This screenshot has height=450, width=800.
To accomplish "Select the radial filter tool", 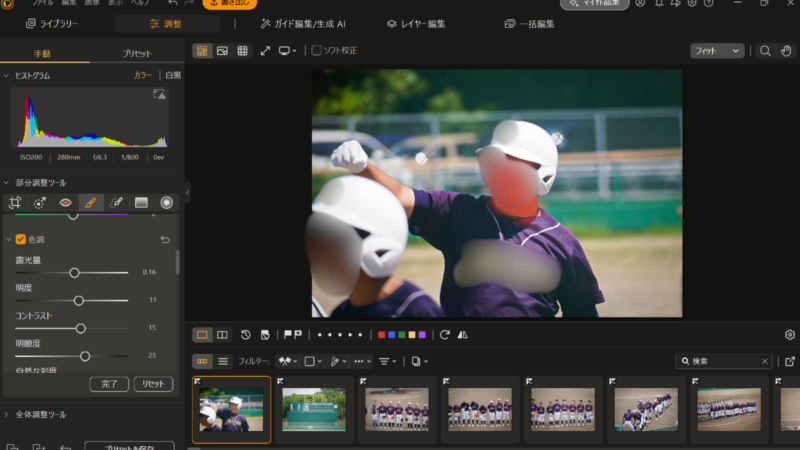I will pyautogui.click(x=166, y=203).
